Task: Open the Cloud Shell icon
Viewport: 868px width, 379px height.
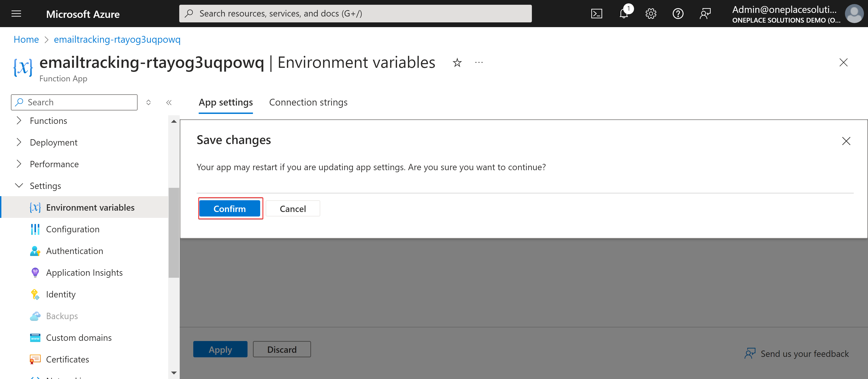Action: click(x=597, y=14)
